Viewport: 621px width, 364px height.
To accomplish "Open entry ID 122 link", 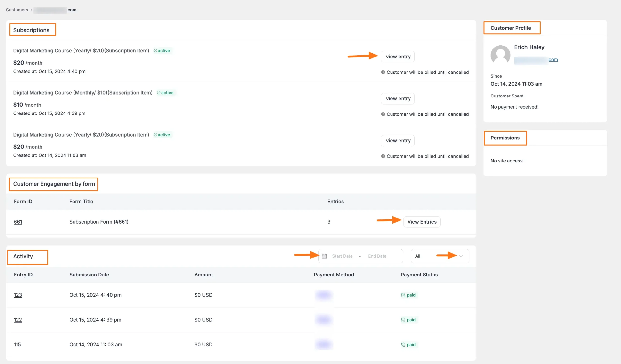I will [18, 320].
